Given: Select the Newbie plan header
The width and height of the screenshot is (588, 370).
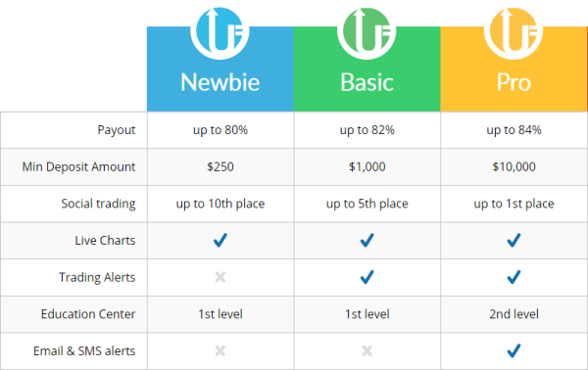Looking at the screenshot, I should [x=220, y=69].
